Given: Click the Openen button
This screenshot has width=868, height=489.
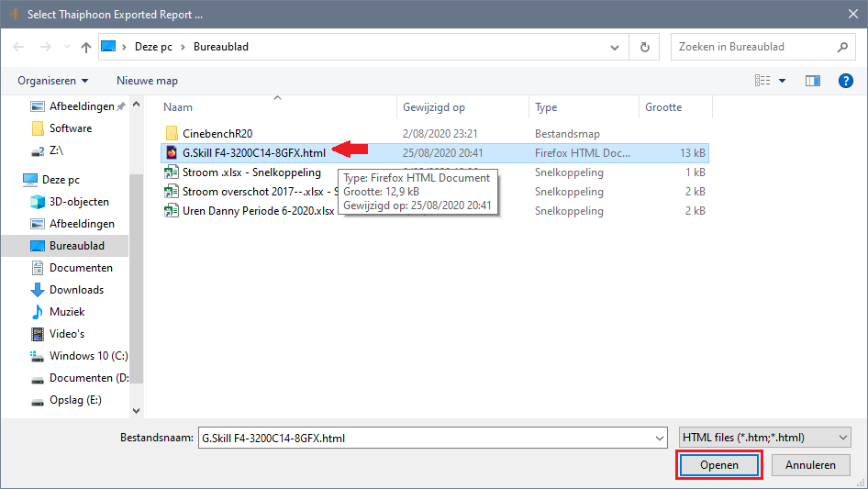Looking at the screenshot, I should coord(719,465).
